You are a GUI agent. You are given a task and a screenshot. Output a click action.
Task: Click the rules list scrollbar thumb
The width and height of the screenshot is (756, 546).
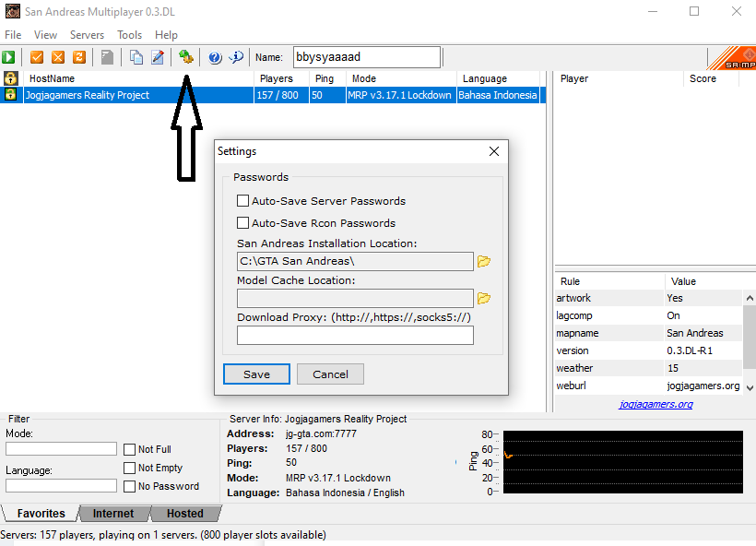click(x=750, y=336)
